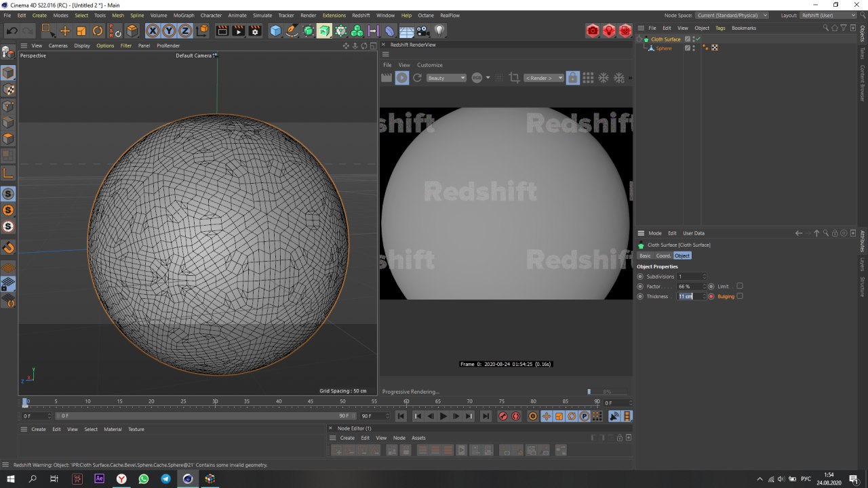Open the MoGraph menu

point(183,15)
